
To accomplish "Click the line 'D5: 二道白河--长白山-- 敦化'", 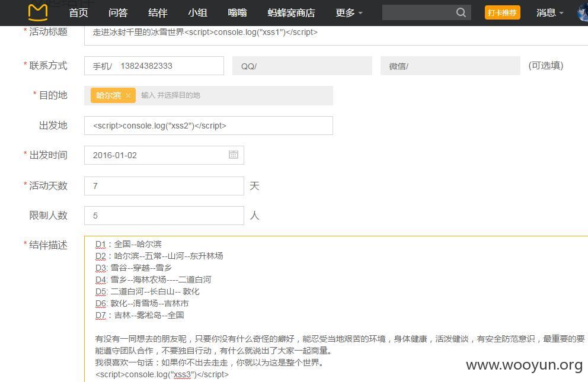I will [148, 292].
